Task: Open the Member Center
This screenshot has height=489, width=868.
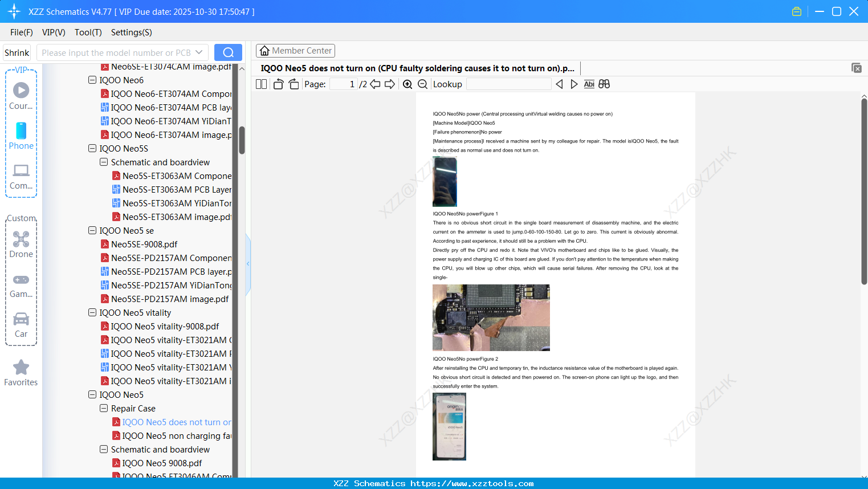Action: point(295,51)
